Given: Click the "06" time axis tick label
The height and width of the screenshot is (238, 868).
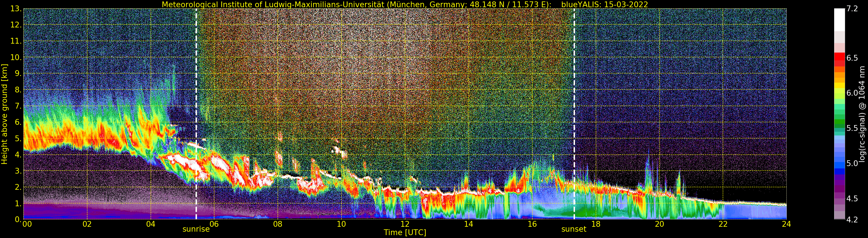Looking at the screenshot, I should pos(214,224).
